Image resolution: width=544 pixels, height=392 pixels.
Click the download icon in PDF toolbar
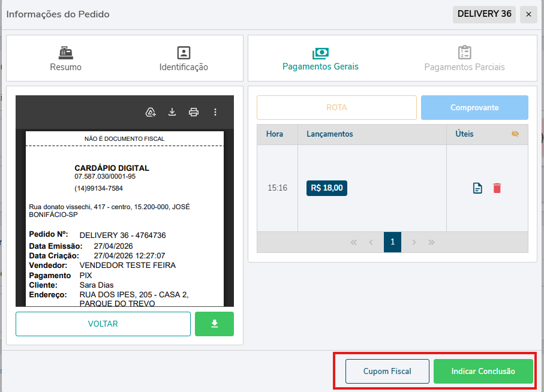(172, 112)
